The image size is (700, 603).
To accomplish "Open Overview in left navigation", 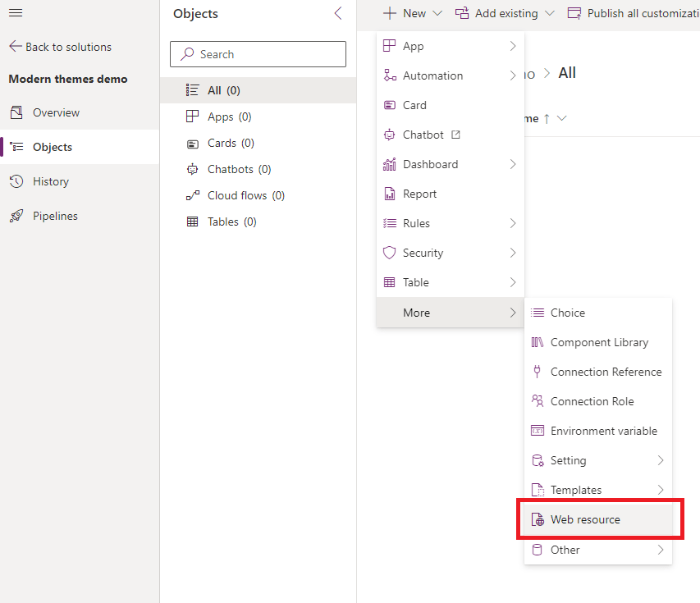I will (56, 112).
